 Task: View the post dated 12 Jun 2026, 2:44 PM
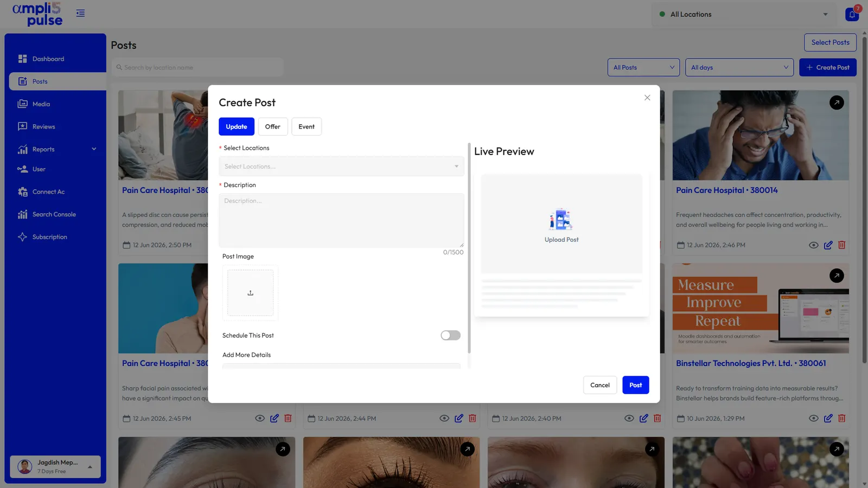coord(444,419)
